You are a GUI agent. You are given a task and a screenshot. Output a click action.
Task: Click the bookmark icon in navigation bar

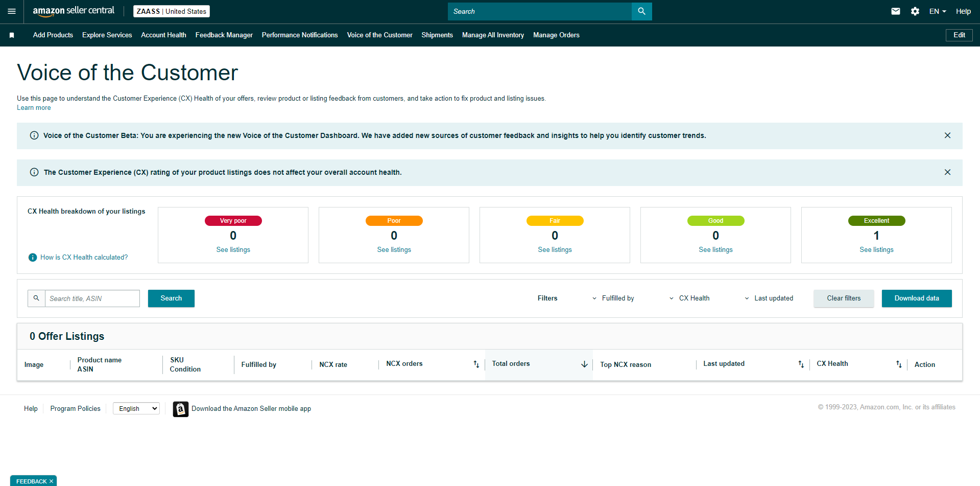(x=12, y=35)
